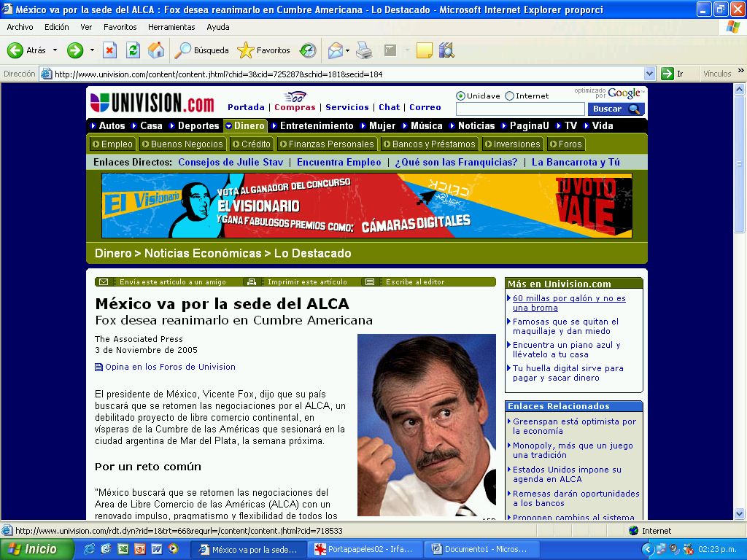Click the Mail toolbar icon
The width and height of the screenshot is (747, 560).
pos(335,50)
